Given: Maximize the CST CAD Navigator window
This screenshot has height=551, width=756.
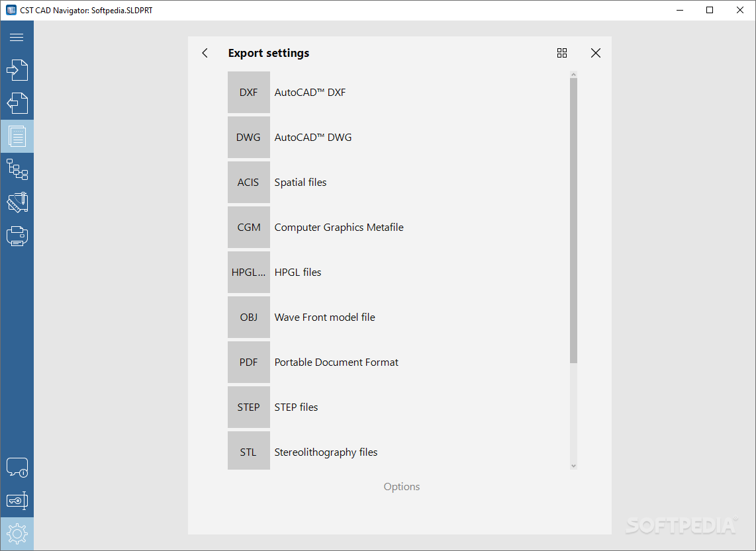Looking at the screenshot, I should pos(710,10).
